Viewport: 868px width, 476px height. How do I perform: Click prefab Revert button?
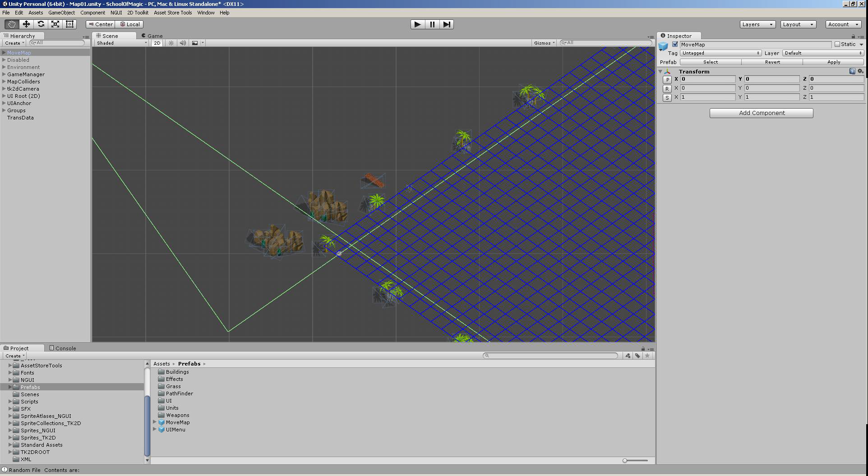[x=772, y=62]
